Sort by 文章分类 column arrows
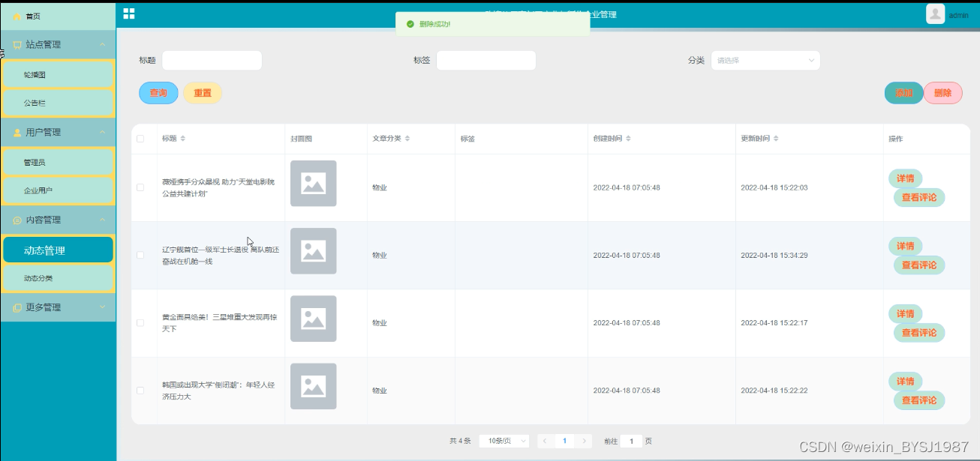This screenshot has width=980, height=461. pyautogui.click(x=407, y=139)
